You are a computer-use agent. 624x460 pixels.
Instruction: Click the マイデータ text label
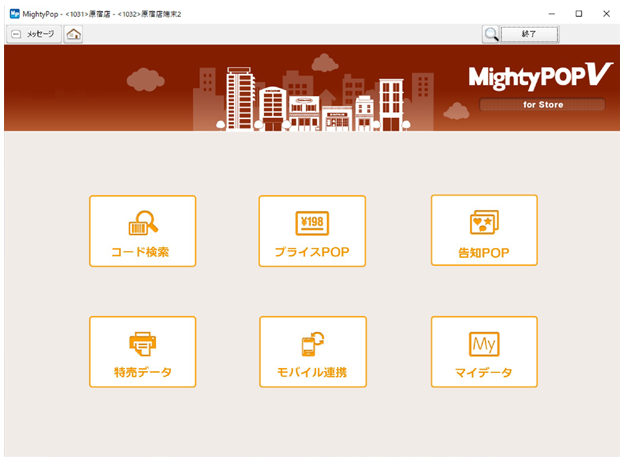click(484, 373)
